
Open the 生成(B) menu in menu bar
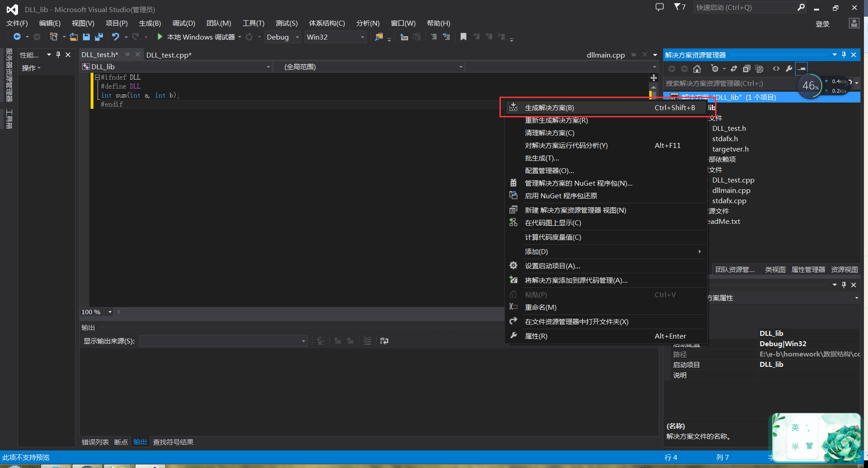[150, 23]
